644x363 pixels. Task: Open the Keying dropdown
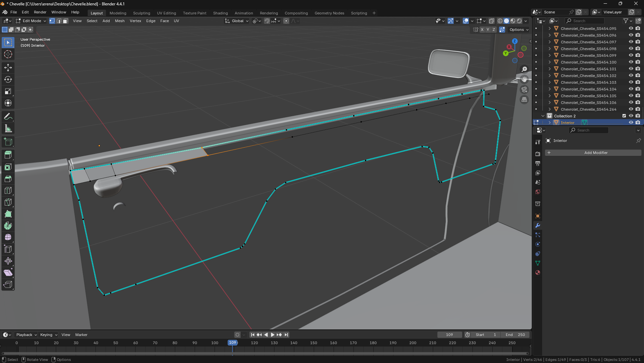[x=49, y=335]
